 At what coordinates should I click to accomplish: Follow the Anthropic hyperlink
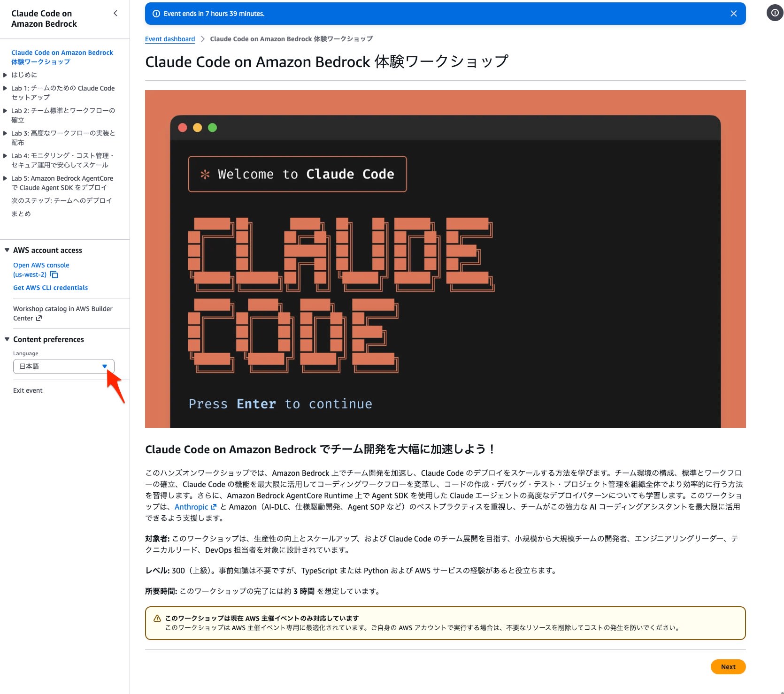(191, 507)
